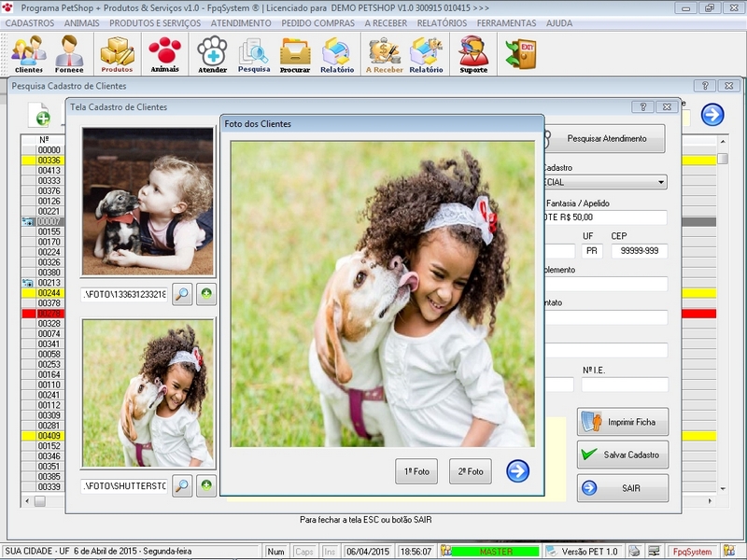Viewport: 747px width, 560px height.
Task: Select client row 00409
Action: (43, 436)
